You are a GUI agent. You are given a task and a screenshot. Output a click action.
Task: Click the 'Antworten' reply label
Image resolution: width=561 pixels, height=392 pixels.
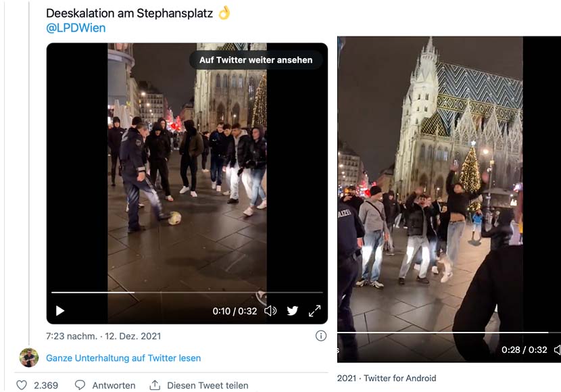click(114, 385)
